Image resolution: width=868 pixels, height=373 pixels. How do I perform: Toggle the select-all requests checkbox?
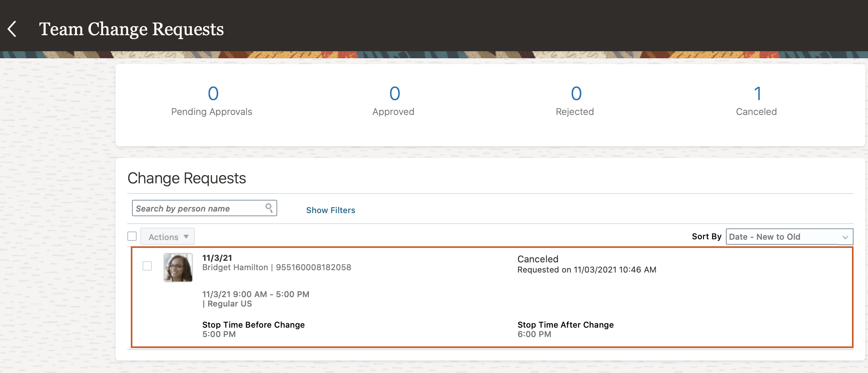[132, 236]
